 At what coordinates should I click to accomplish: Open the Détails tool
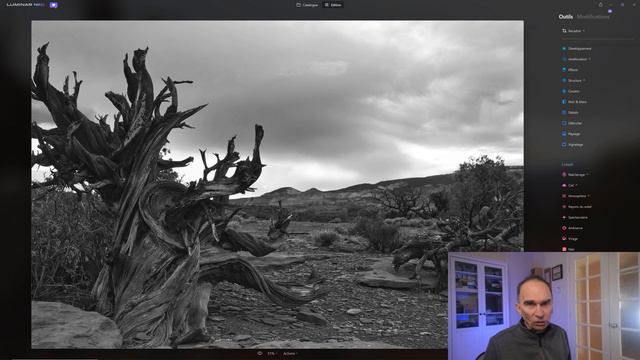[x=570, y=112]
